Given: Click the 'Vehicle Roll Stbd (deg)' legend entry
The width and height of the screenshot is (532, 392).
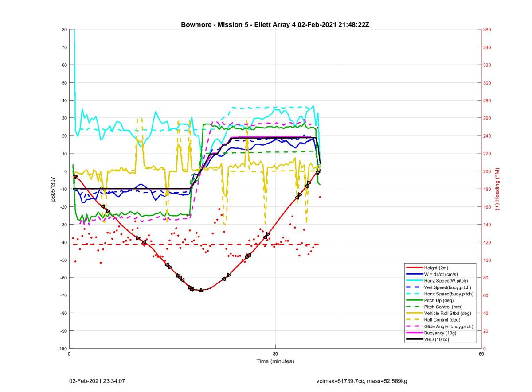Looking at the screenshot, I should click(x=447, y=313).
